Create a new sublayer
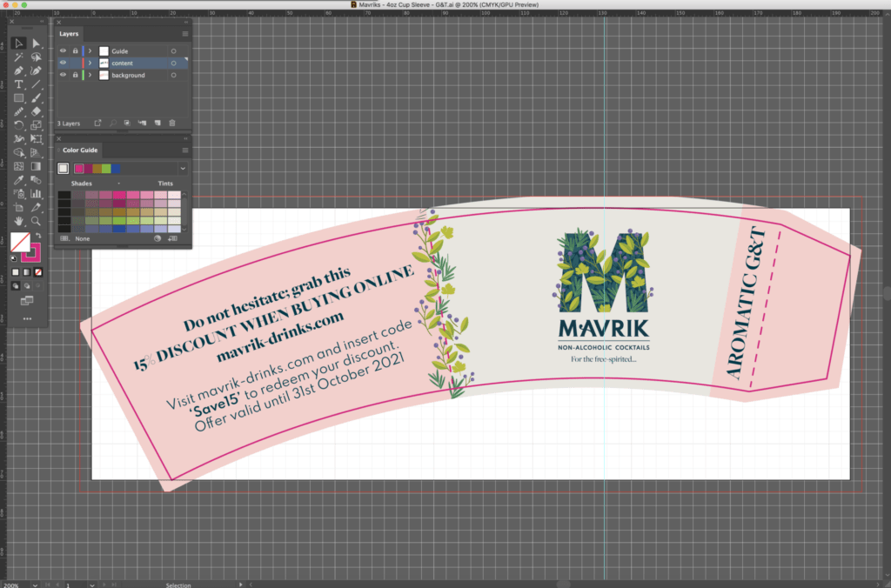891x588 pixels. pos(142,124)
